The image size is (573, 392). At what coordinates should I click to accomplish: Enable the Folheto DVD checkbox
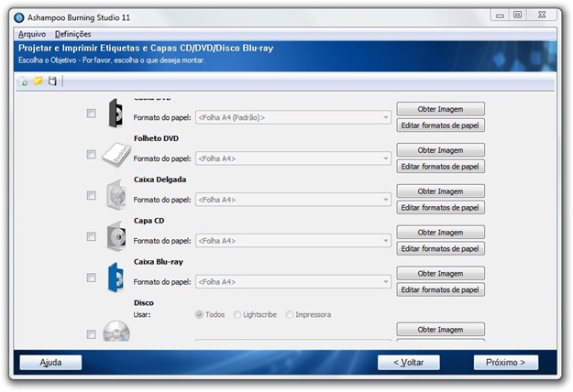click(x=91, y=155)
